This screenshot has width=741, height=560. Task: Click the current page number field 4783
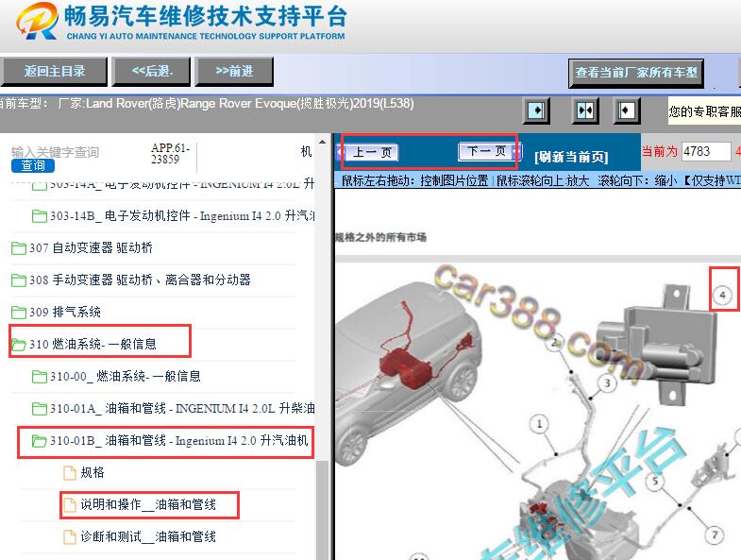click(x=706, y=151)
